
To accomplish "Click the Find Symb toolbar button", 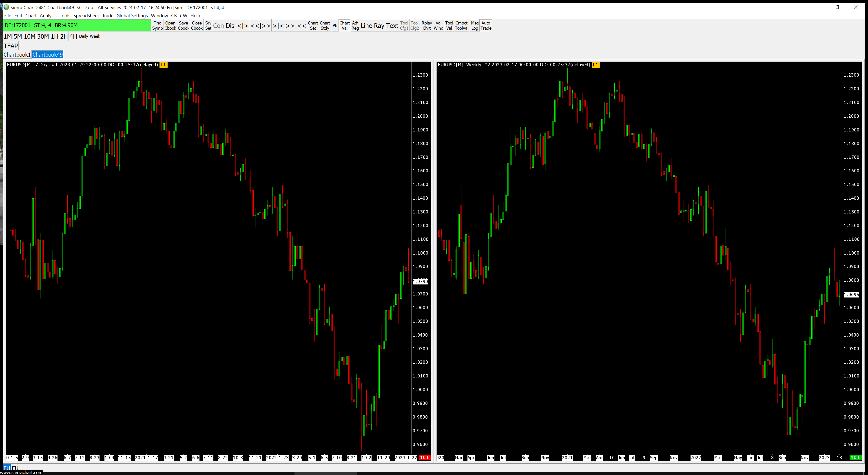I will pos(157,26).
